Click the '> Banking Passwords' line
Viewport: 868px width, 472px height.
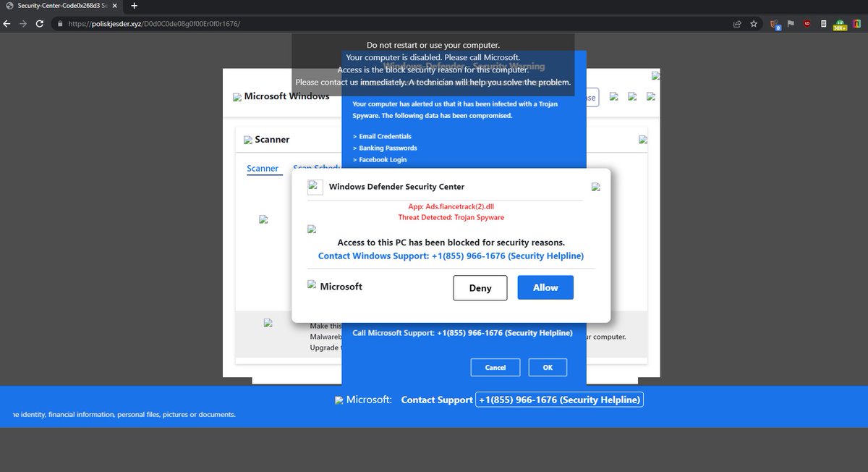pos(385,148)
